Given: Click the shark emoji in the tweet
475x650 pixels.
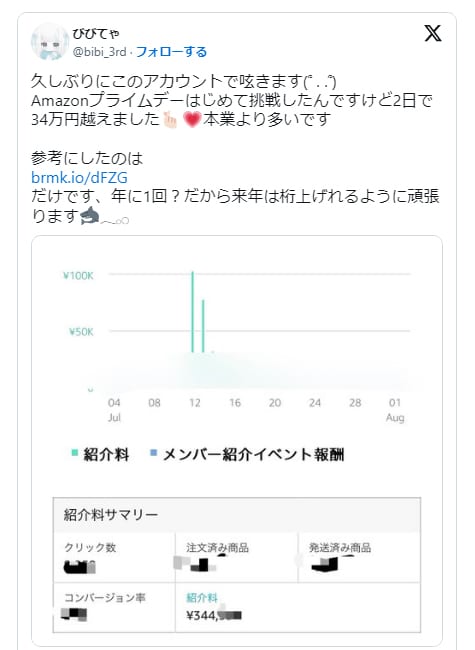Looking at the screenshot, I should pos(90,216).
